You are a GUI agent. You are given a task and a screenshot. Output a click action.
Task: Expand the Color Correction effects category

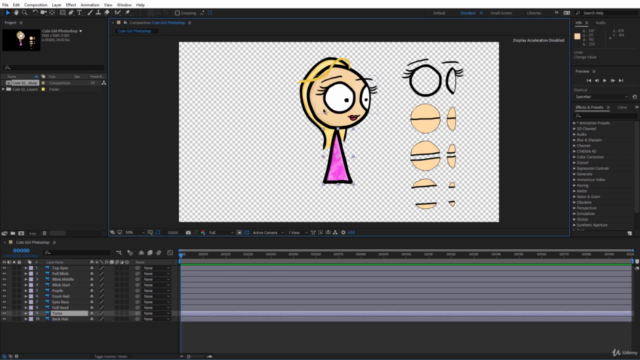(574, 157)
